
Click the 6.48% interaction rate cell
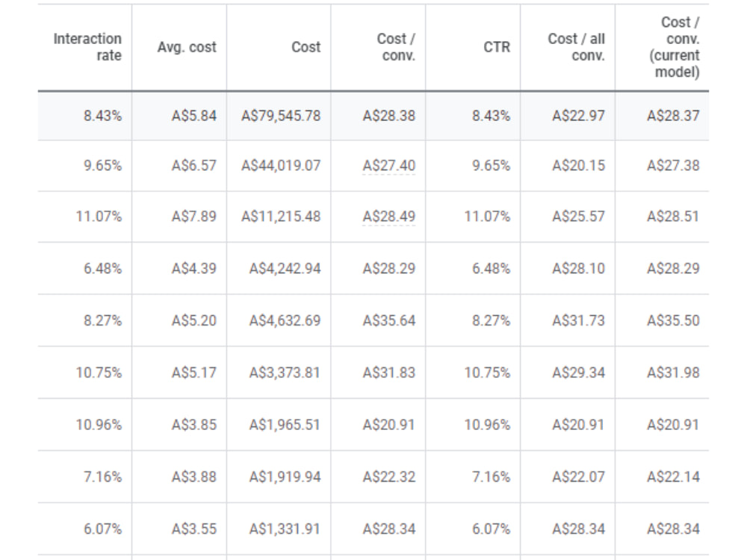click(102, 269)
